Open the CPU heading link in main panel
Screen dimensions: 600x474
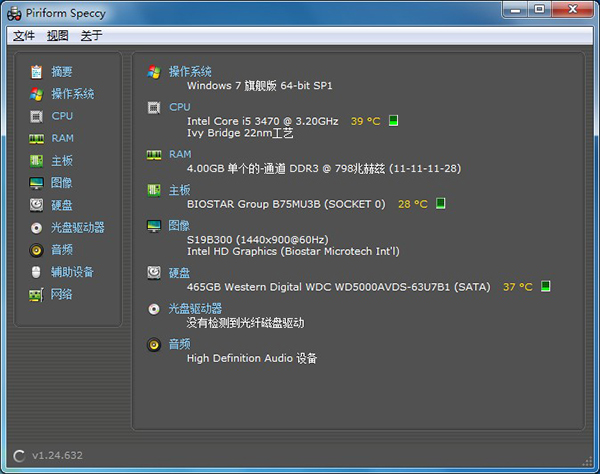pyautogui.click(x=180, y=107)
